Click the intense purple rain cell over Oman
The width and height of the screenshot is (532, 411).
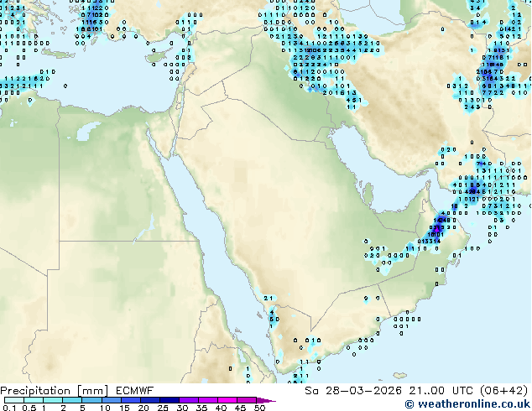[436, 230]
